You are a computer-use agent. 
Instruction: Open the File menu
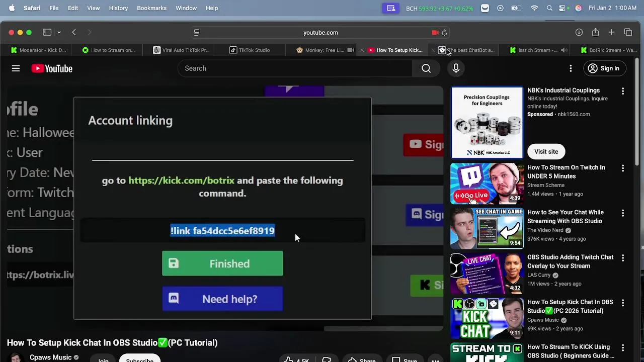pos(54,8)
